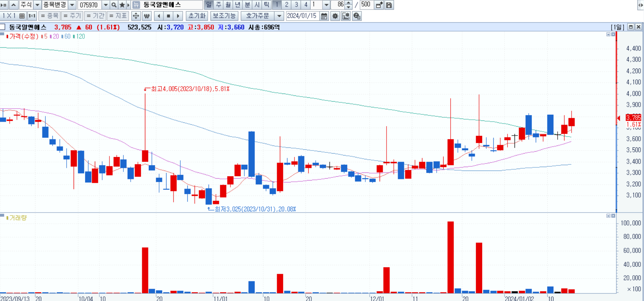The height and width of the screenshot is (301, 644).
Task: Click the next arrow playback button
Action: (178, 16)
